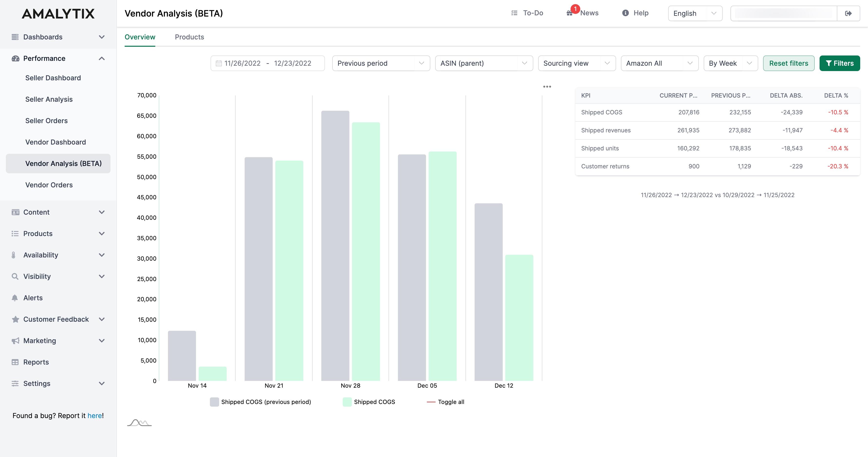Open Vendor Dashboard in sidebar
This screenshot has width=868, height=457.
point(55,142)
